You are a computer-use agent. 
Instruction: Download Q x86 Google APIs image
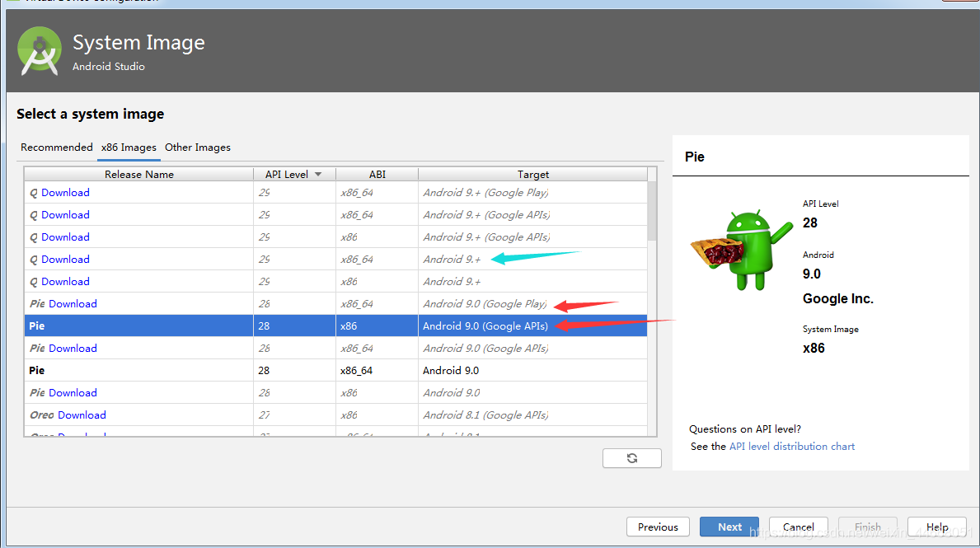(65, 237)
